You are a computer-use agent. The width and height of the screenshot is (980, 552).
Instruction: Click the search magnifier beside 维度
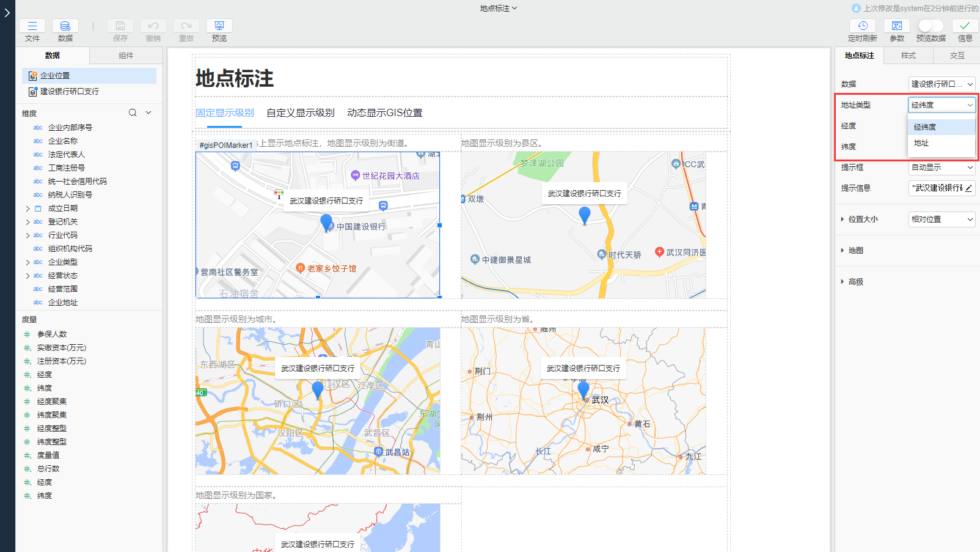[x=133, y=112]
